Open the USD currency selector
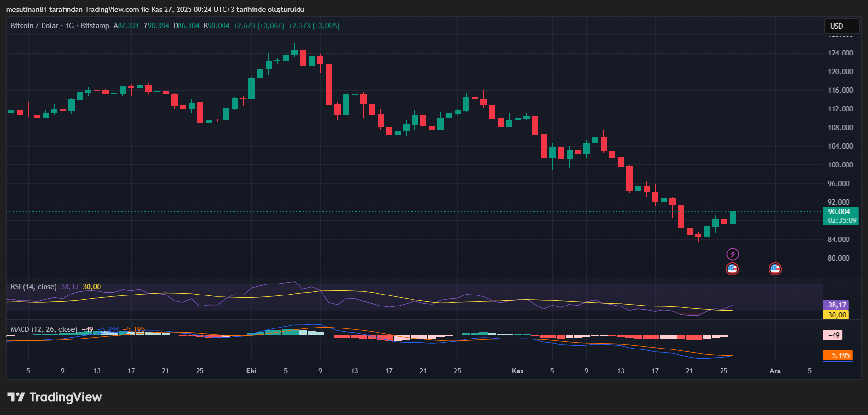The height and width of the screenshot is (415, 868). (x=842, y=26)
